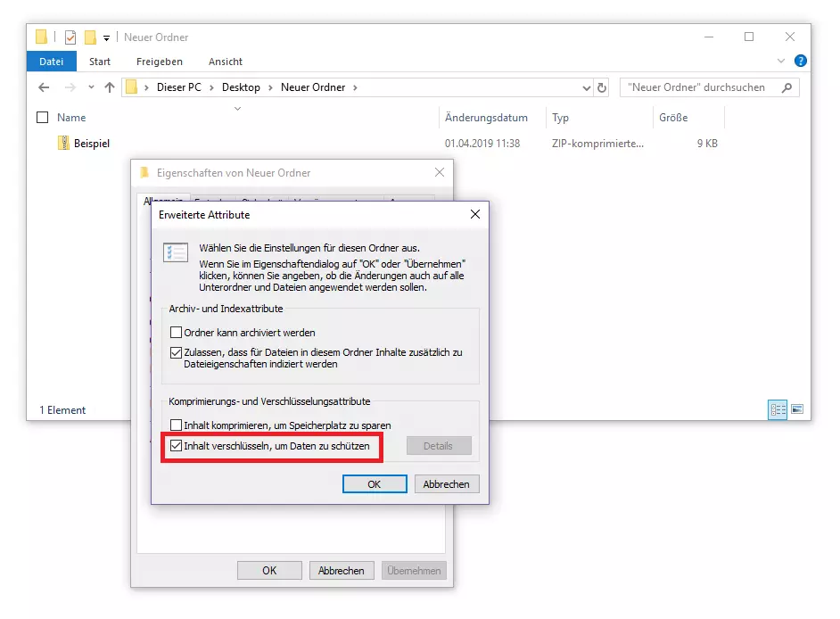This screenshot has height=619, width=840.
Task: Open address bar history dropdown
Action: coord(587,88)
